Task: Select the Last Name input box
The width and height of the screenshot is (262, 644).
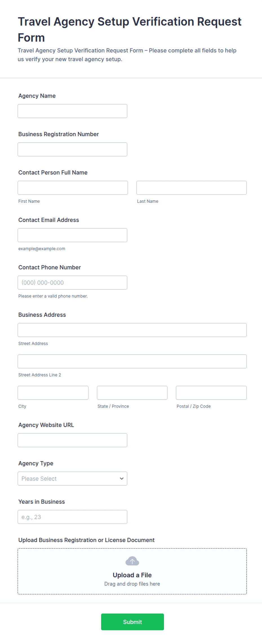Action: tap(192, 188)
